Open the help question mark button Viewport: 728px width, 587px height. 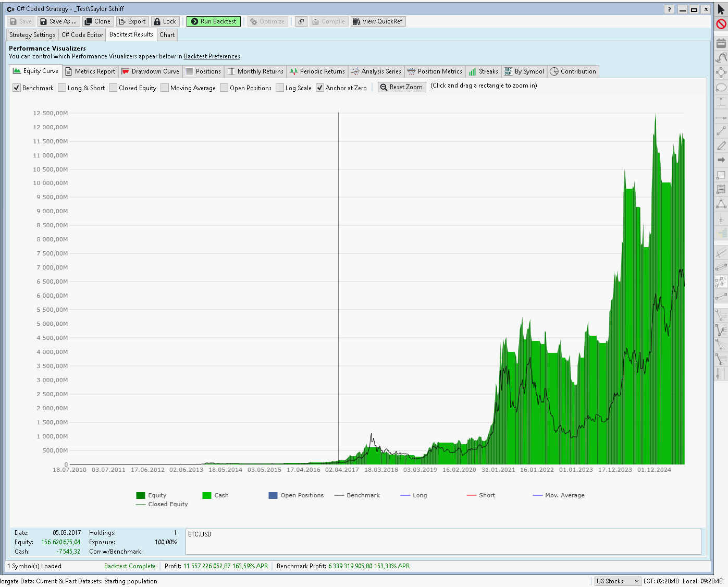coord(670,9)
